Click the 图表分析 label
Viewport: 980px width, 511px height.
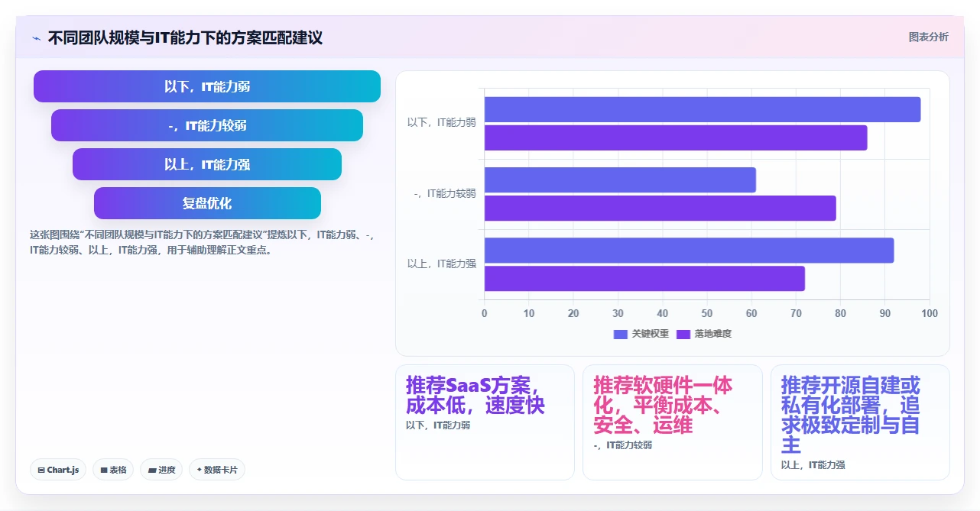[928, 37]
